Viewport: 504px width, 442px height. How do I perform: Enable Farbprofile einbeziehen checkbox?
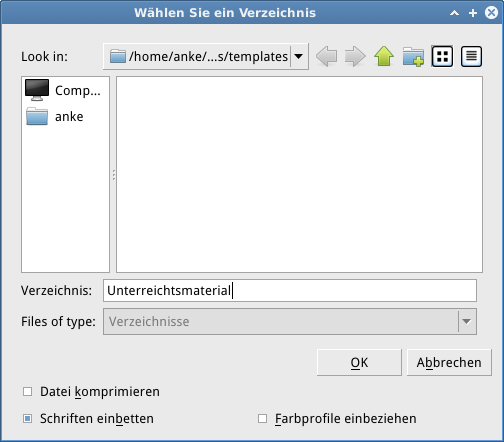263,418
